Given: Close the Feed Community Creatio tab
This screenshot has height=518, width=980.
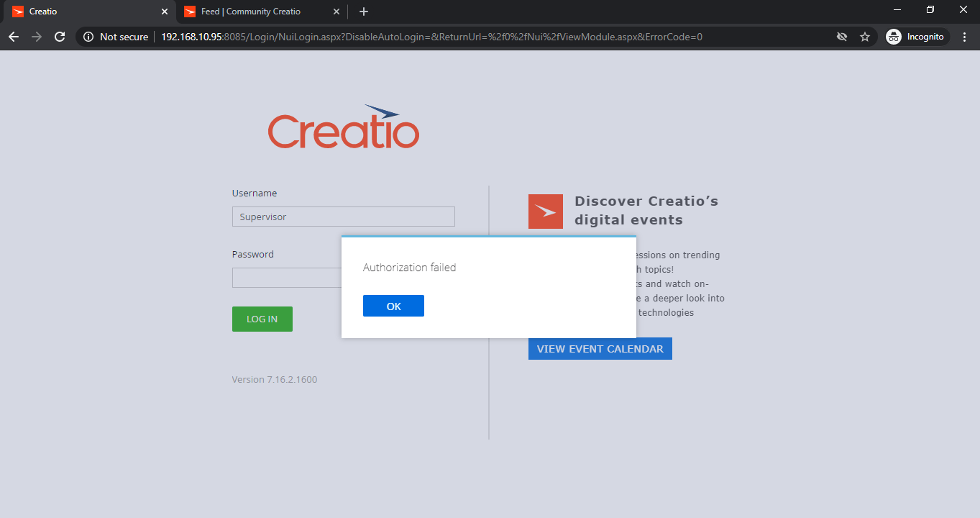Looking at the screenshot, I should [336, 12].
